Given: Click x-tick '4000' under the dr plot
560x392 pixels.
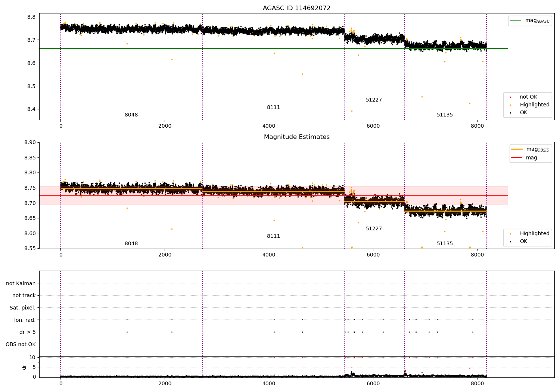Looking at the screenshot, I should point(269,383).
